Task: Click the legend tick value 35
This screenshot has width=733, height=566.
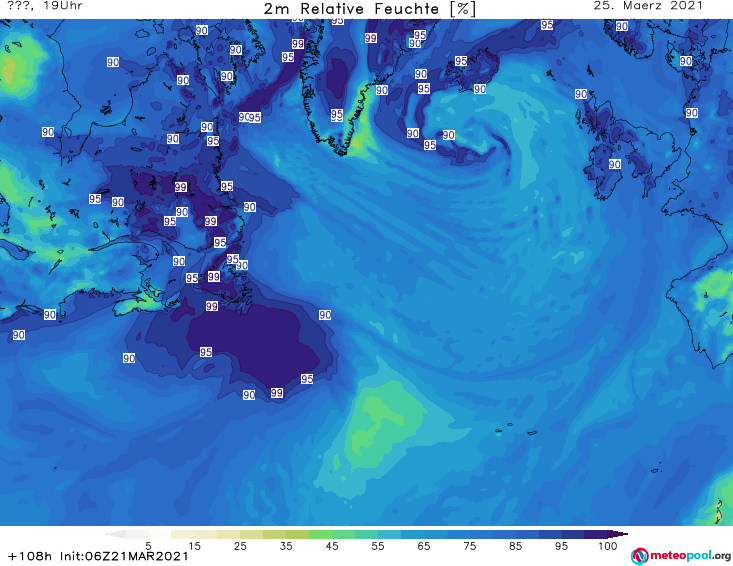Action: pyautogui.click(x=286, y=546)
